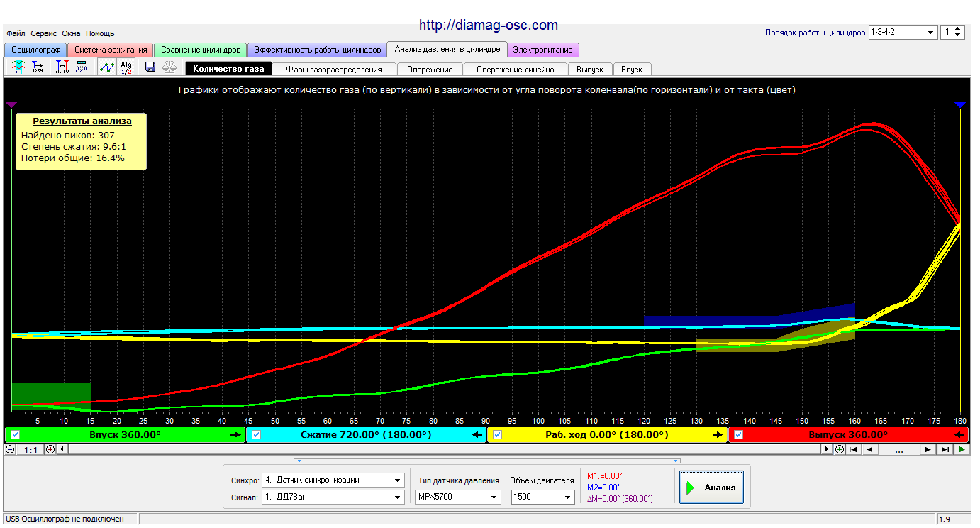Image resolution: width=980 pixels, height=528 pixels.
Task: Click the red zoom in plus icon
Action: coord(50,449)
